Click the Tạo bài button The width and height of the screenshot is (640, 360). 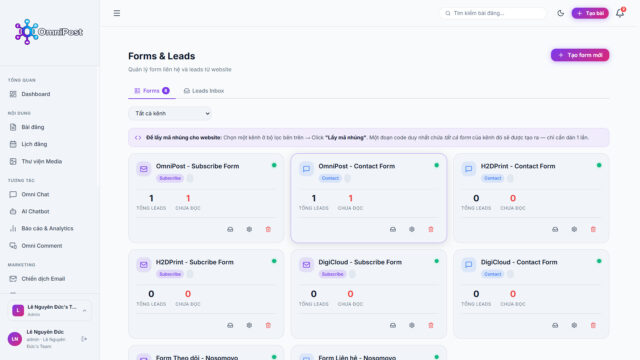590,13
